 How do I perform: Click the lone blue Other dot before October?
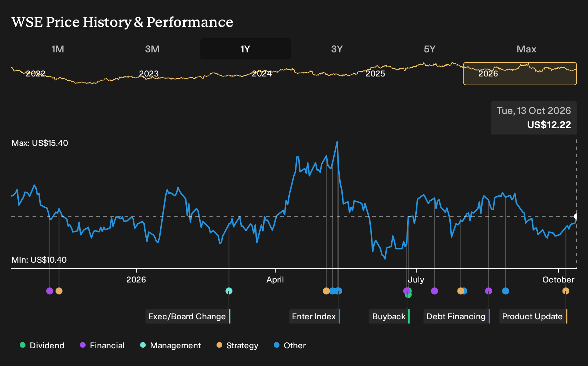click(x=506, y=291)
